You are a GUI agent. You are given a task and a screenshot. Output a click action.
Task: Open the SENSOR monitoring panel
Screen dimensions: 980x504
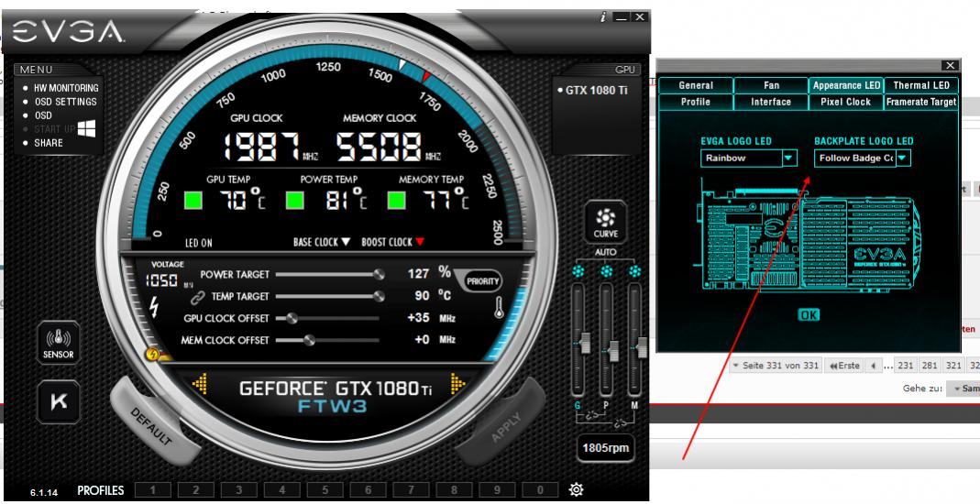pyautogui.click(x=60, y=343)
